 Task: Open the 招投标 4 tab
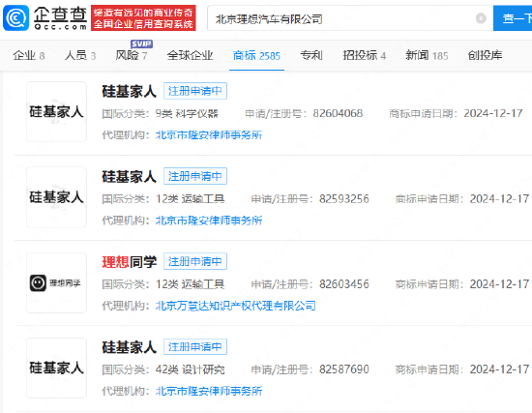(x=365, y=55)
